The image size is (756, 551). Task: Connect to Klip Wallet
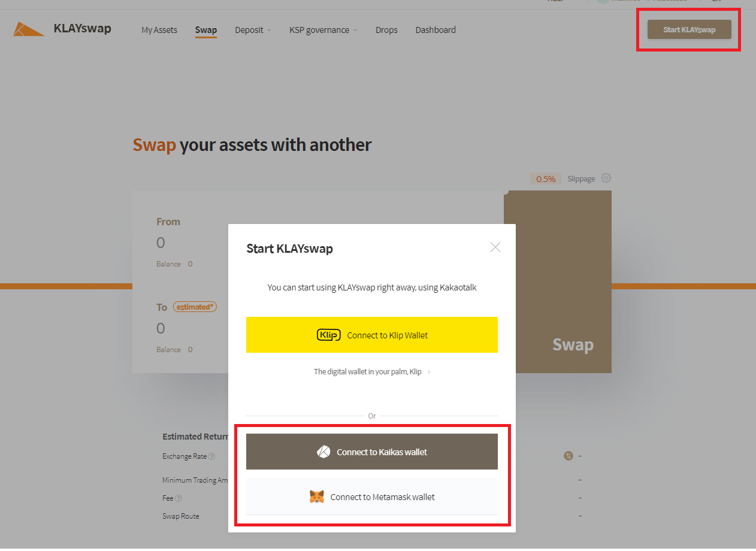tap(372, 335)
